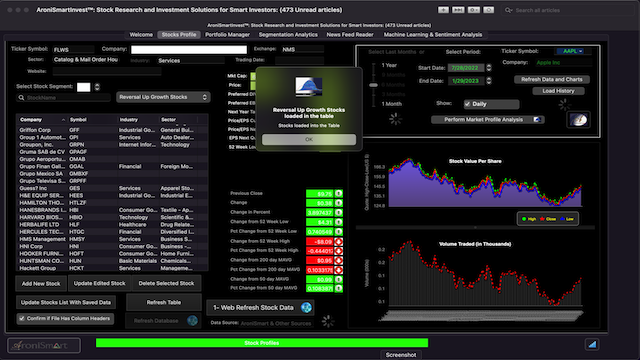The image size is (640, 360).
Task: Click the analysis thumbnail icon below Load History
Action: [x=578, y=120]
